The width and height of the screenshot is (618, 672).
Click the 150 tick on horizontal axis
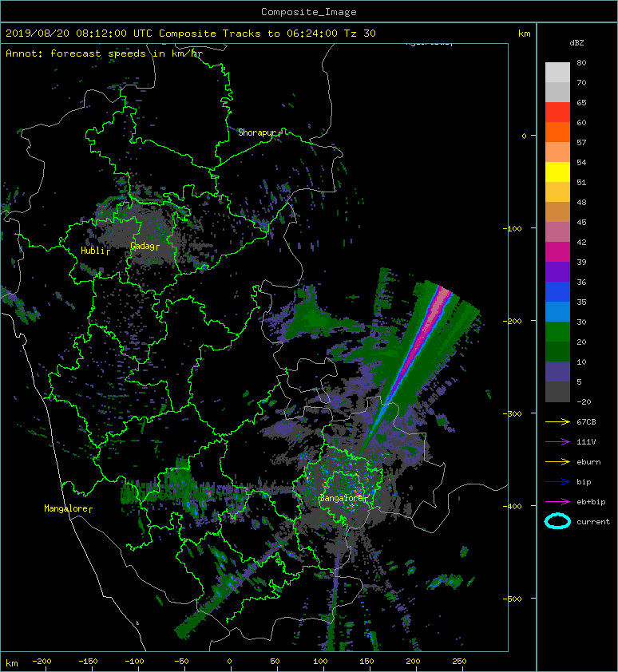[366, 662]
